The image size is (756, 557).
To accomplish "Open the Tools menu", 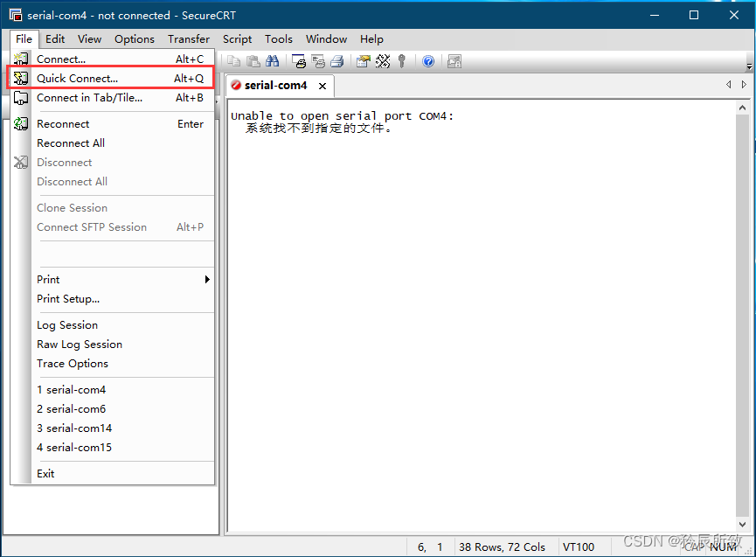I will pos(279,39).
